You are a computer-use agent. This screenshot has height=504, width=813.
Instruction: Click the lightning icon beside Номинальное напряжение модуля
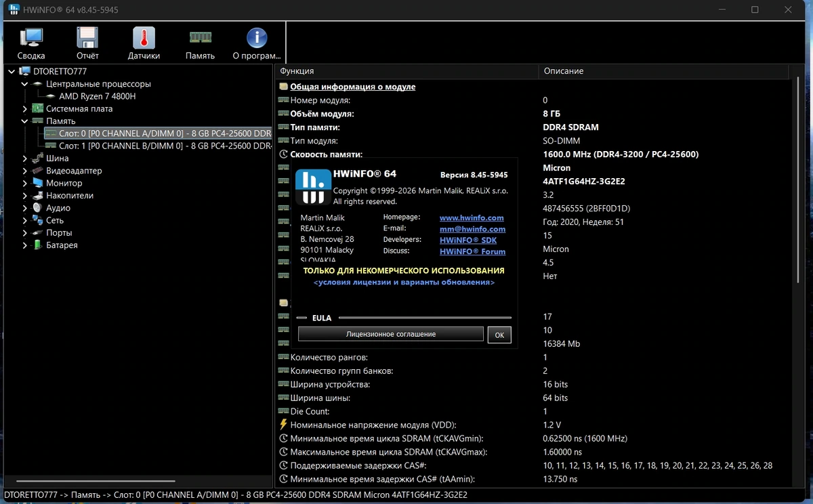point(284,425)
